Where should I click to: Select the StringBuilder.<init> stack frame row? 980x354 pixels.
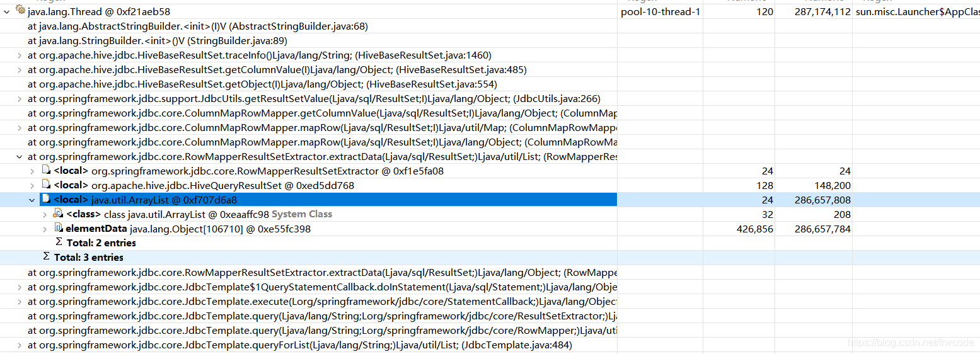coord(158,41)
